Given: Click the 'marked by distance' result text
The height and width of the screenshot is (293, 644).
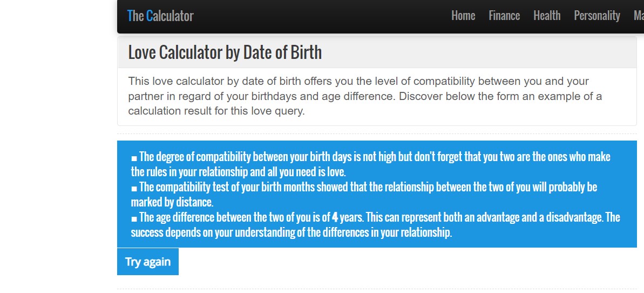Looking at the screenshot, I should [172, 202].
